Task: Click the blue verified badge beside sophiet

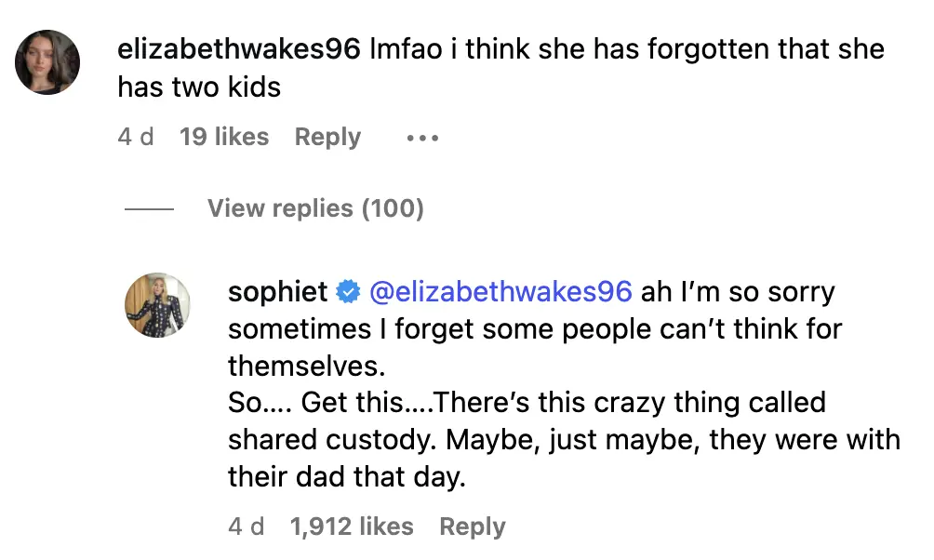Action: 348,292
